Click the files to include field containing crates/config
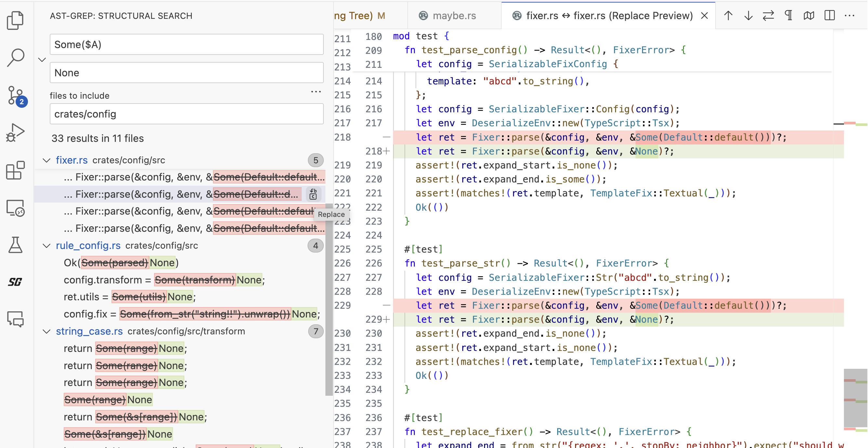This screenshot has height=448, width=868. [x=186, y=114]
